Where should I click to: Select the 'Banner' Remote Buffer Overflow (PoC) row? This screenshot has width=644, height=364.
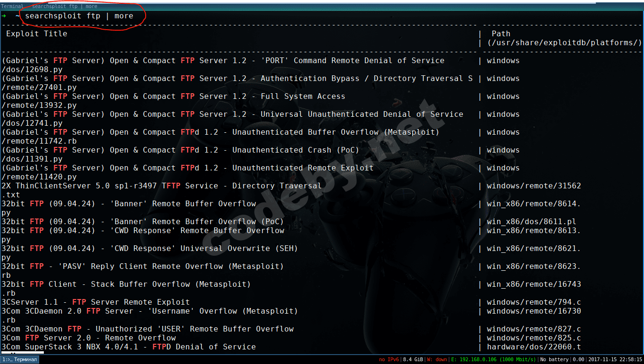tap(143, 222)
